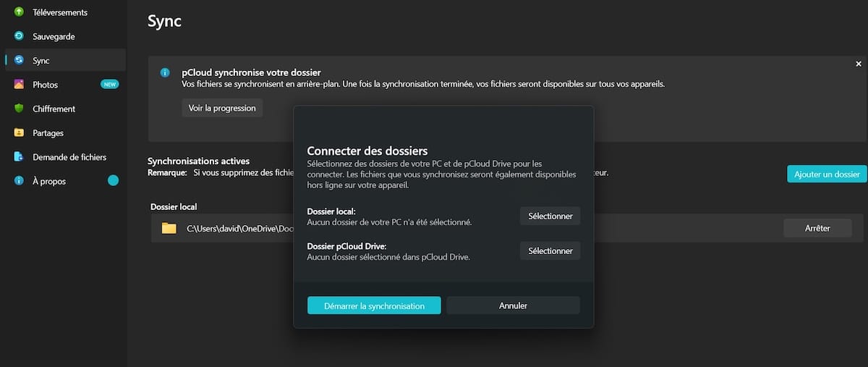
Task: Click the Dossier local column header
Action: (x=174, y=207)
